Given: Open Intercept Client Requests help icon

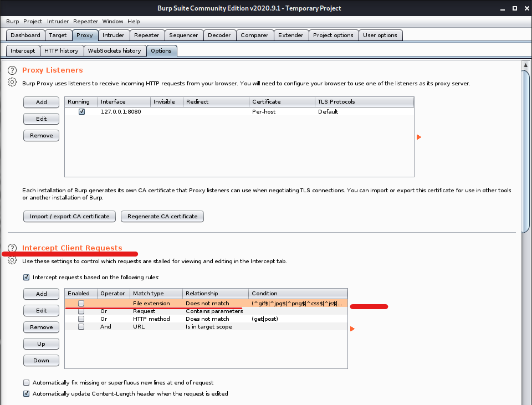Looking at the screenshot, I should pos(12,248).
